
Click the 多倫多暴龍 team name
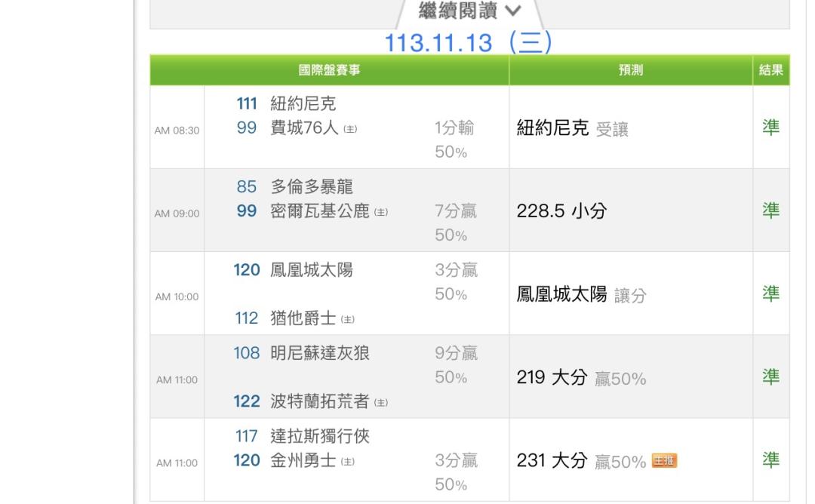click(312, 186)
